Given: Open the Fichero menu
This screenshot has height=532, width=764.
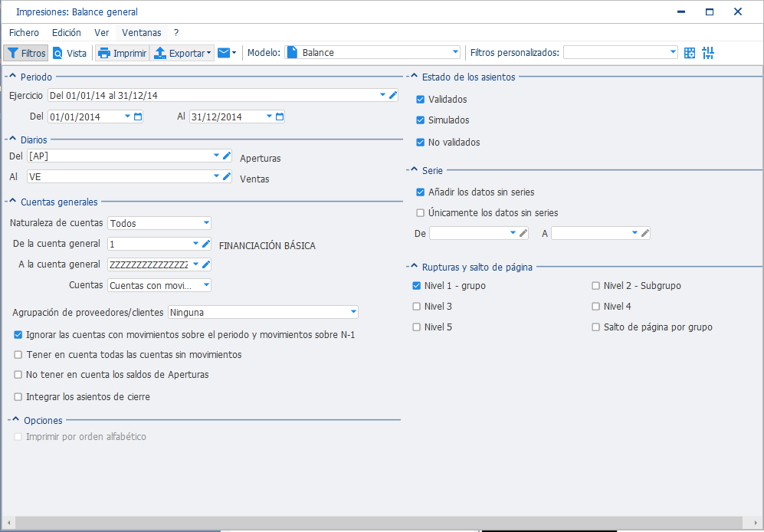Looking at the screenshot, I should [24, 33].
